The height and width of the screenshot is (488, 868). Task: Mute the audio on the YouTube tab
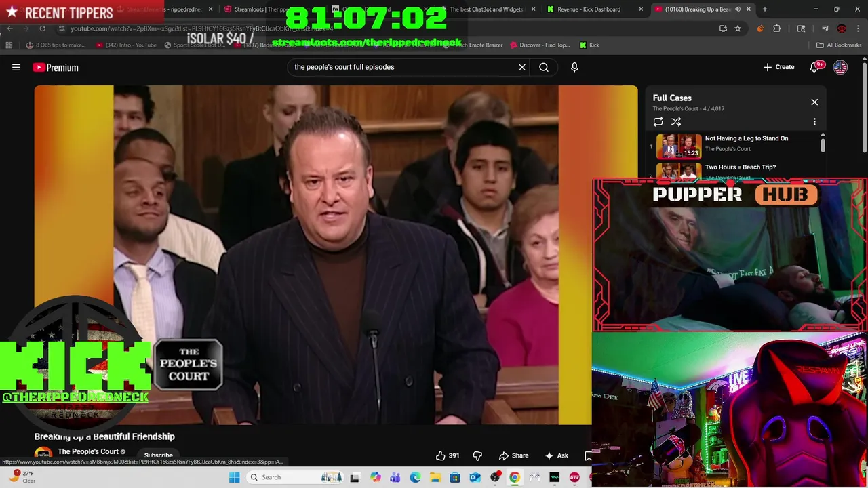pos(738,9)
